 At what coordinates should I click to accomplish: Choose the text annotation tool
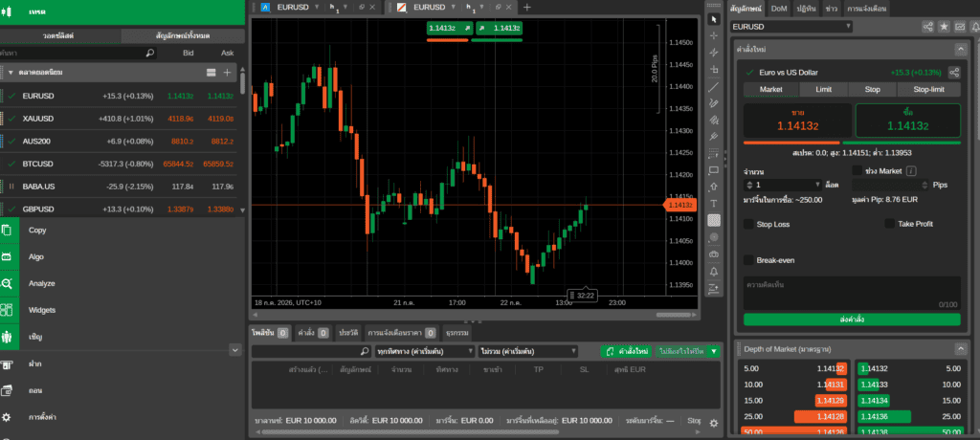[x=714, y=204]
